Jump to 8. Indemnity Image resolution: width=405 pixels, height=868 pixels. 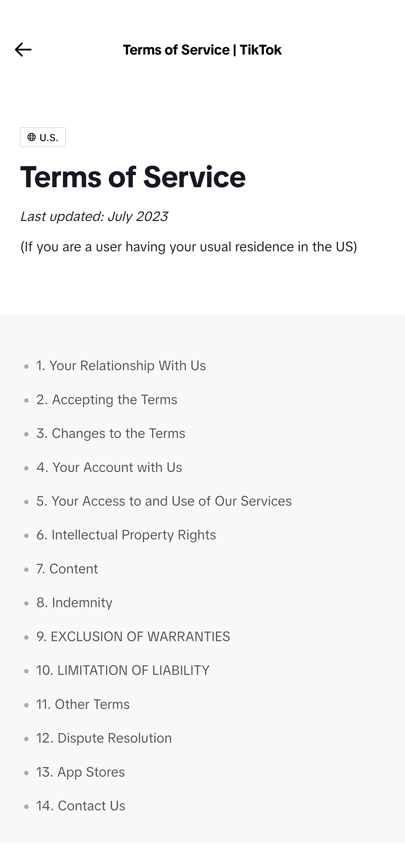click(74, 603)
